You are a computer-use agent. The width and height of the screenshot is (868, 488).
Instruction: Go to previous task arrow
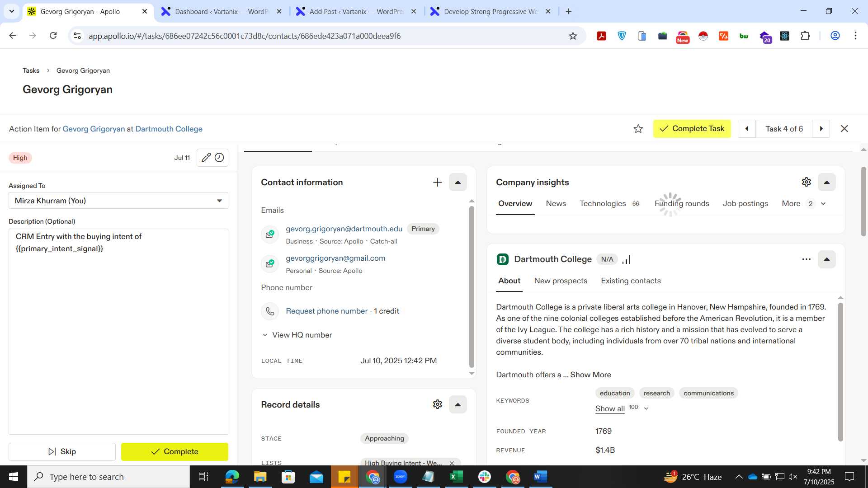tap(747, 129)
